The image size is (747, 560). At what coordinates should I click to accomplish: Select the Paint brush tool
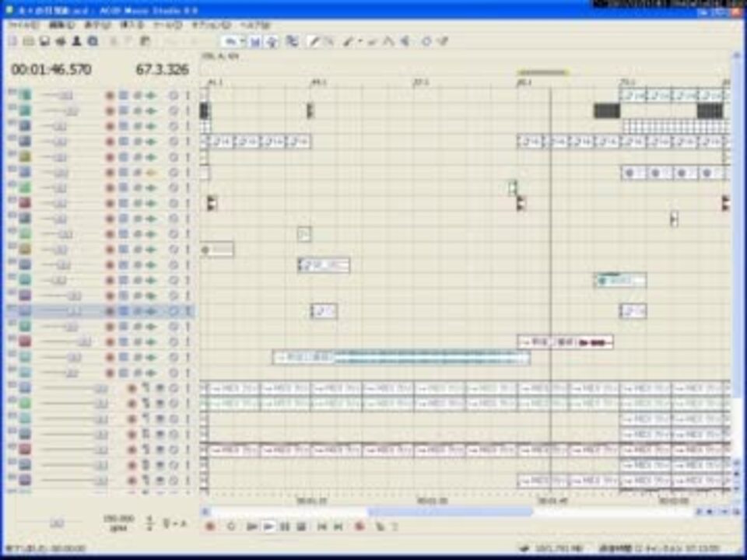coord(349,41)
